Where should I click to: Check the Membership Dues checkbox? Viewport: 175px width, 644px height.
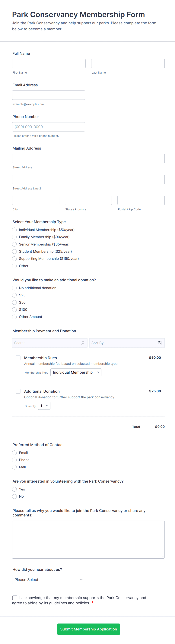18,358
